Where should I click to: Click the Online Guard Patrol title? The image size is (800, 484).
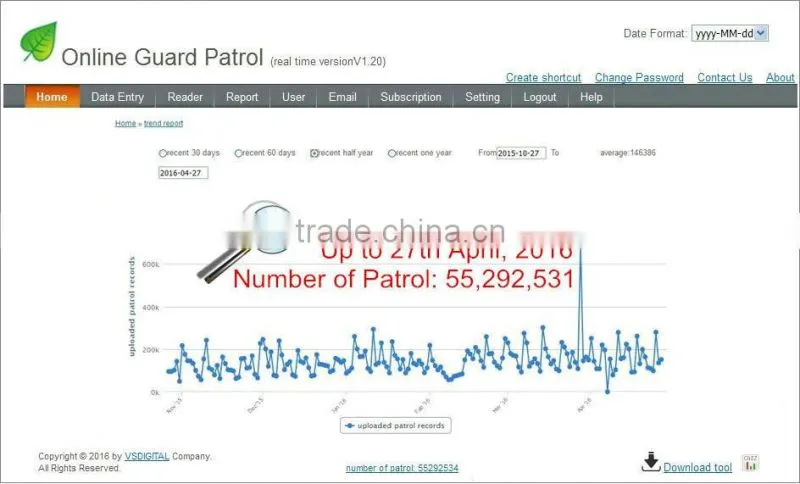(162, 57)
